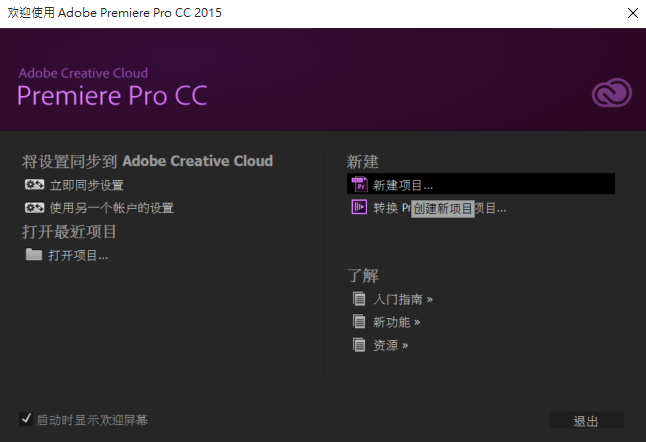Select 新建项目... to create project
Image resolution: width=646 pixels, height=442 pixels.
(x=481, y=184)
